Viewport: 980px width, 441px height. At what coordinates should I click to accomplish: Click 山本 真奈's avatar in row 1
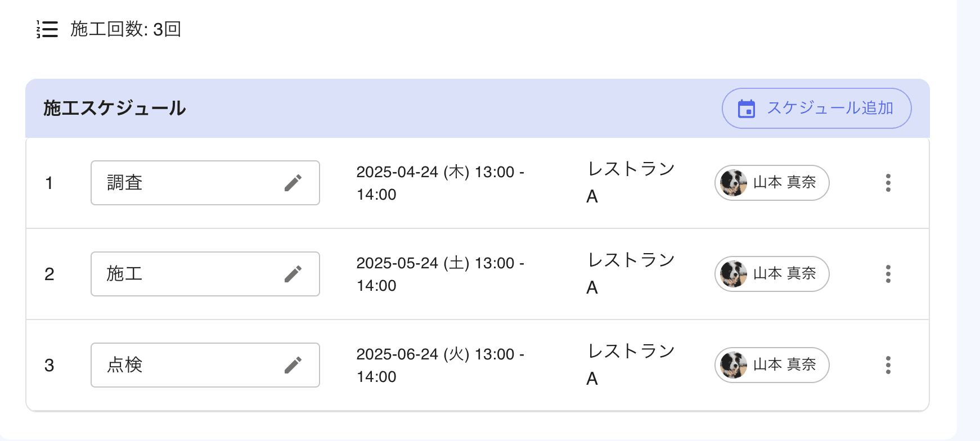733,183
